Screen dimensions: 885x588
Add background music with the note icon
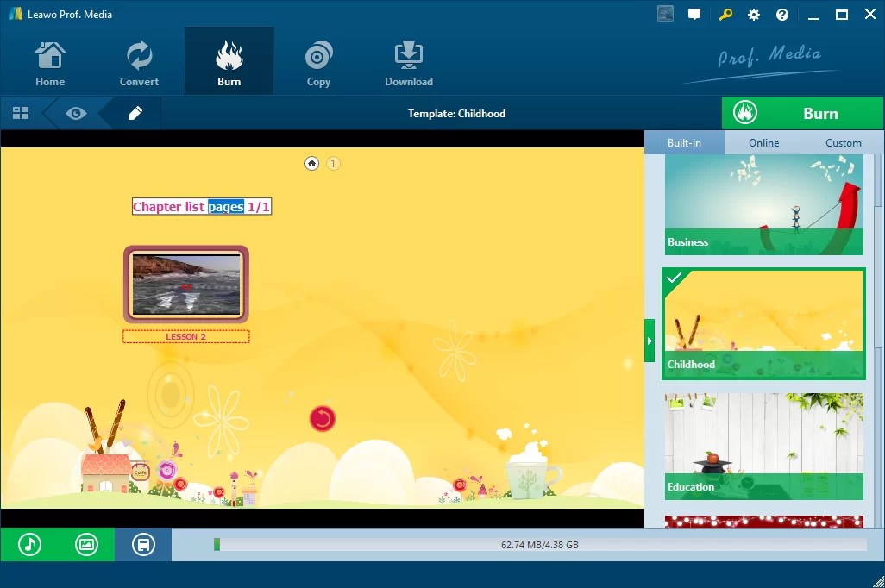[29, 545]
